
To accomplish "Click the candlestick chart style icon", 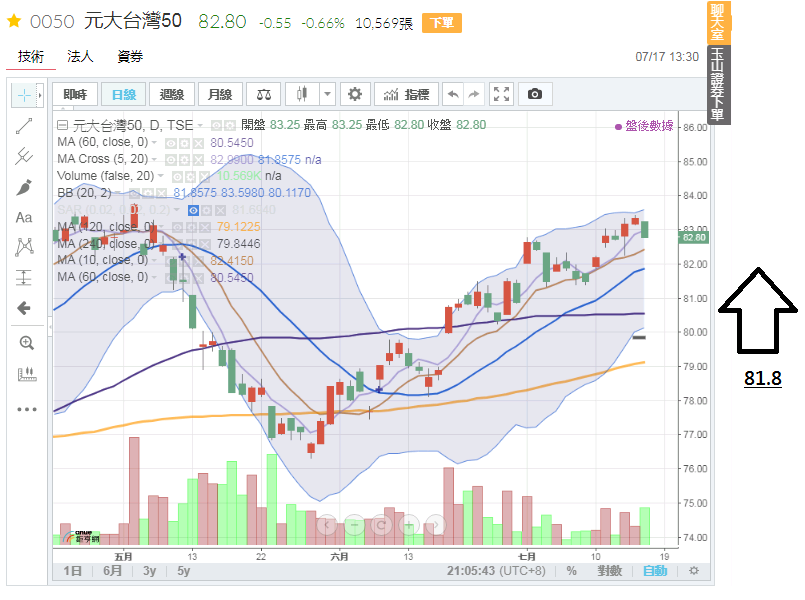I will pyautogui.click(x=302, y=94).
